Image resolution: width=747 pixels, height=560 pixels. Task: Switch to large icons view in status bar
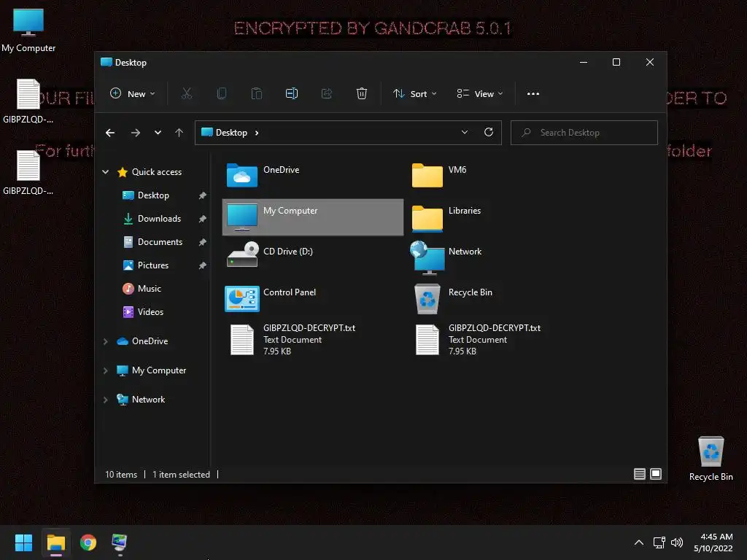tap(656, 474)
